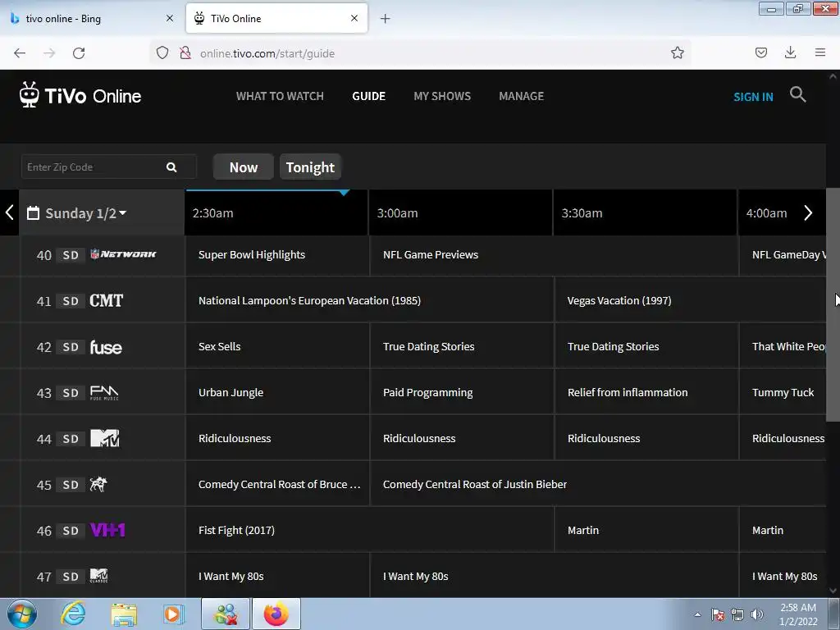Select MTV channel logo on channel 44
Screen dimensions: 840x630
pyautogui.click(x=104, y=438)
